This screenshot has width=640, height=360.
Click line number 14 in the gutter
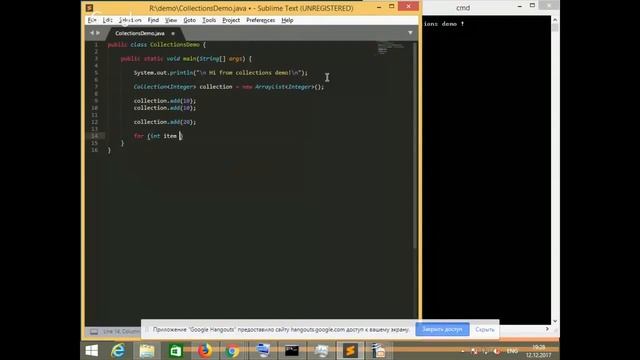click(95, 136)
